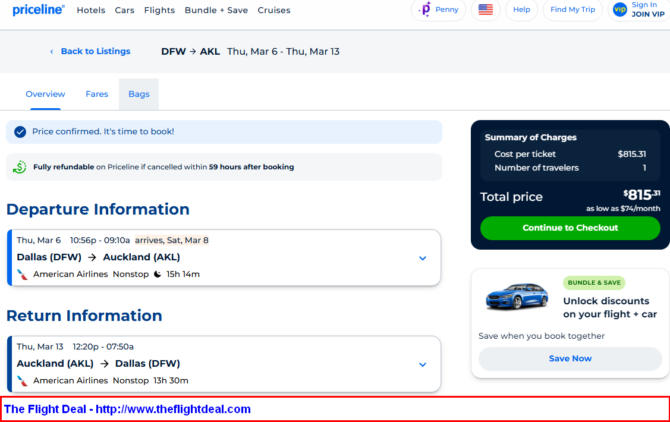Viewport: 670px width, 422px height.
Task: Open the Cars menu item
Action: point(124,10)
